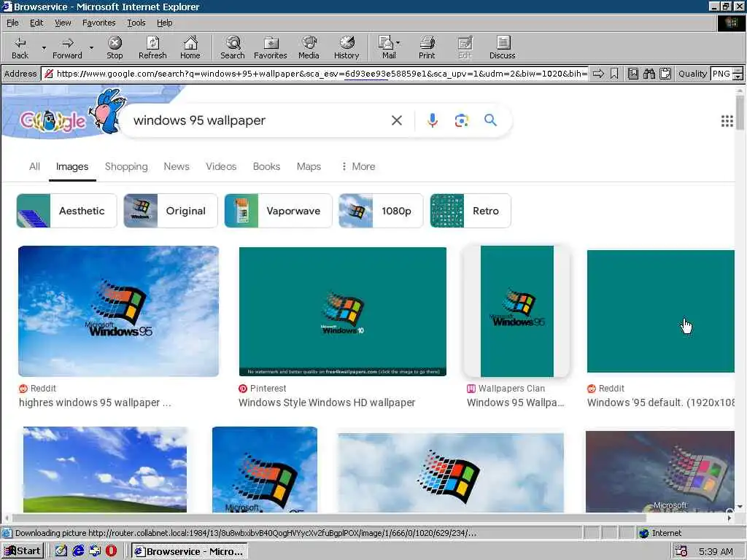Switch to the Books tab
The height and width of the screenshot is (560, 747).
266,167
